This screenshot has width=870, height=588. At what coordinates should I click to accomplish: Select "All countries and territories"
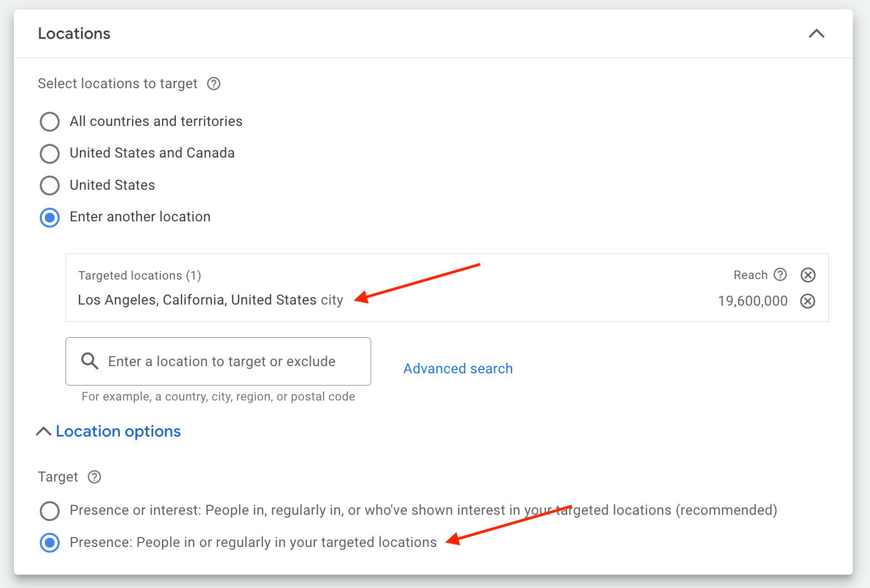pyautogui.click(x=49, y=121)
